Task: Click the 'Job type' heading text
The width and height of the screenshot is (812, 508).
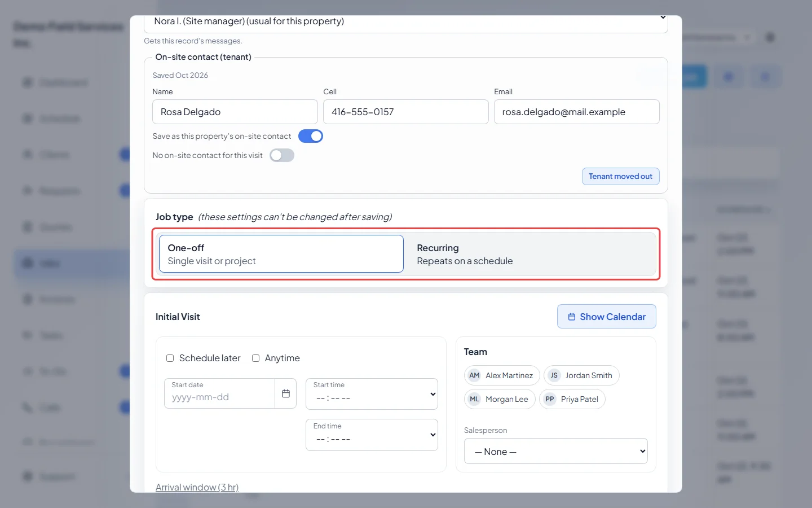Action: [x=174, y=217]
